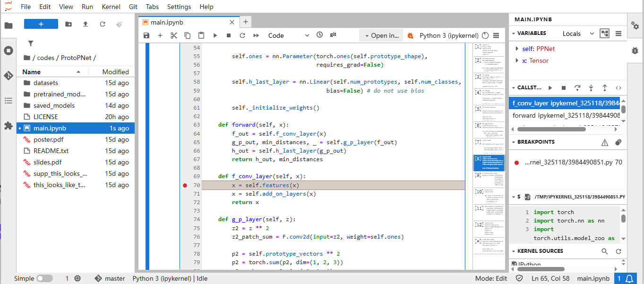Open Running Terminals and Kernels sidebar
The width and height of the screenshot is (644, 284).
tap(8, 51)
